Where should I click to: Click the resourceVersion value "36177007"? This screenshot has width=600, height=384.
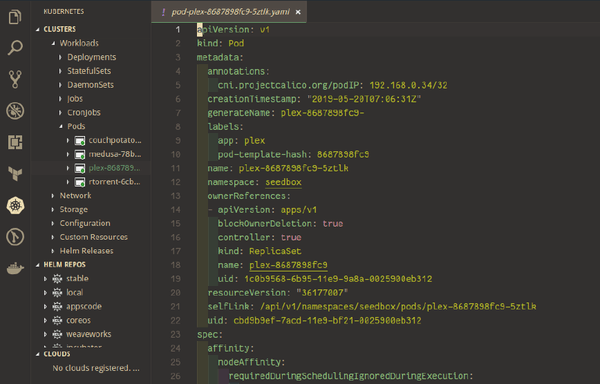point(322,293)
